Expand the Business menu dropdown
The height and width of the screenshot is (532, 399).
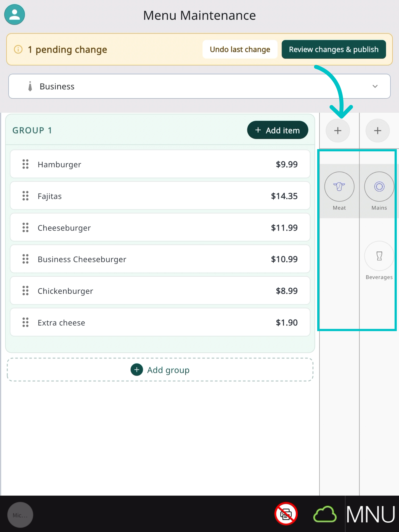coord(199,86)
